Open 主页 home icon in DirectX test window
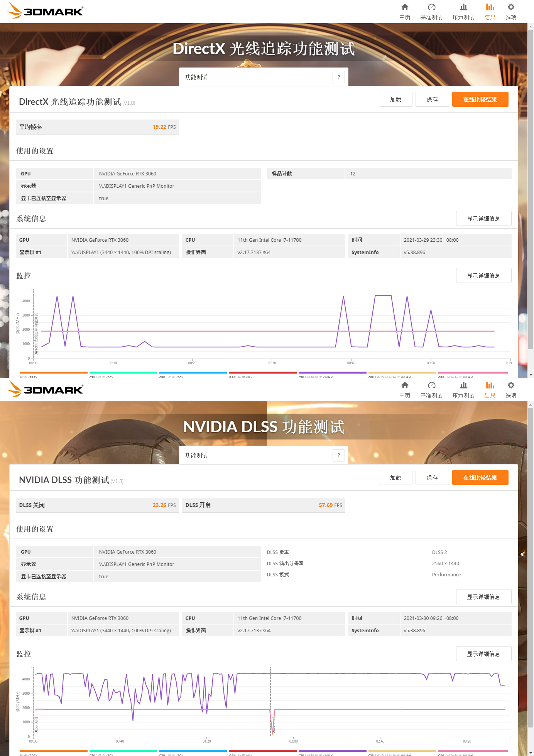534x756 pixels. click(x=405, y=7)
